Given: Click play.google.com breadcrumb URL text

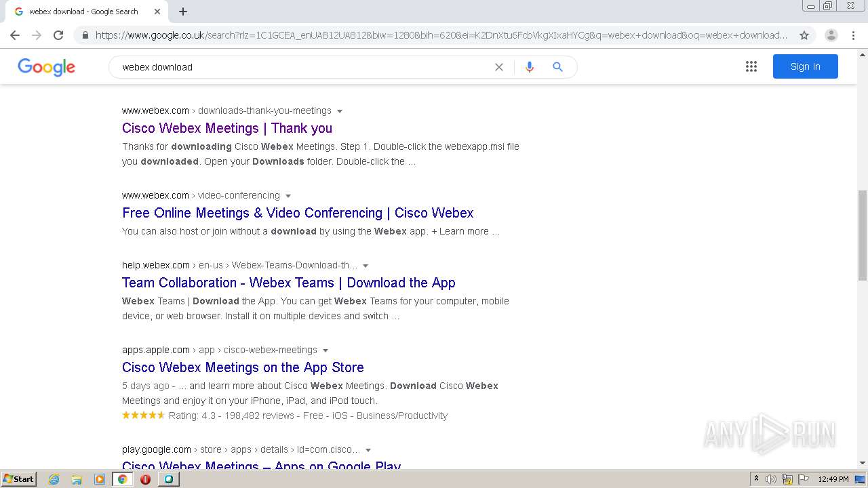Looking at the screenshot, I should [x=241, y=449].
